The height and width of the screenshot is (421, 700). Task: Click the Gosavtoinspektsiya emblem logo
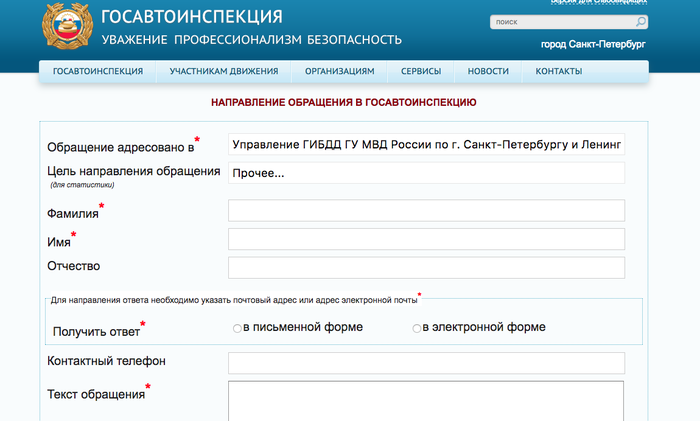click(x=66, y=27)
